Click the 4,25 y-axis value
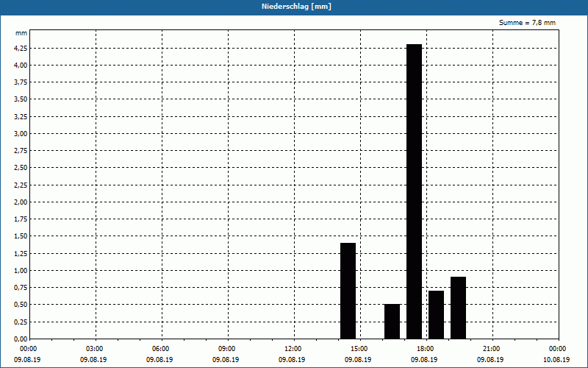Image resolution: width=588 pixels, height=368 pixels. pos(21,48)
